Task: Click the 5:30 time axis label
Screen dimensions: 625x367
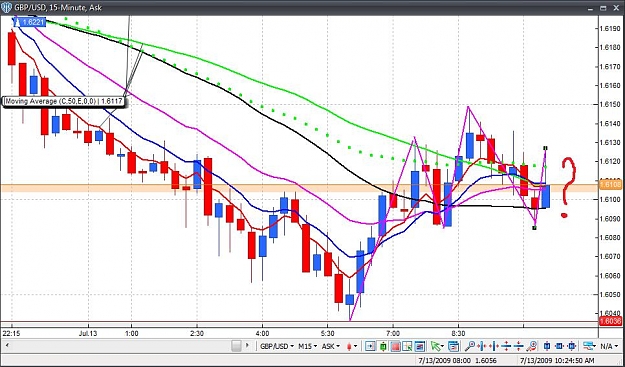Action: pyautogui.click(x=327, y=333)
